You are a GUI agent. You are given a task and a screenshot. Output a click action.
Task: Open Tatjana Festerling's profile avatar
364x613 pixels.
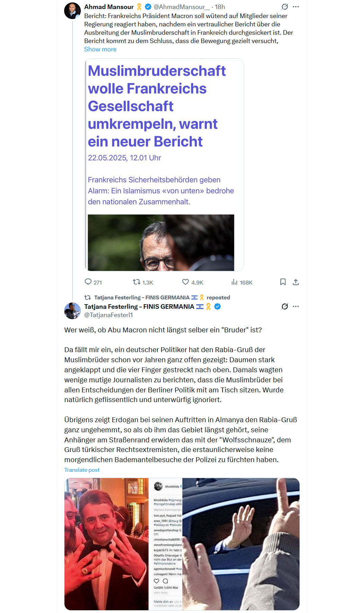pyautogui.click(x=72, y=310)
